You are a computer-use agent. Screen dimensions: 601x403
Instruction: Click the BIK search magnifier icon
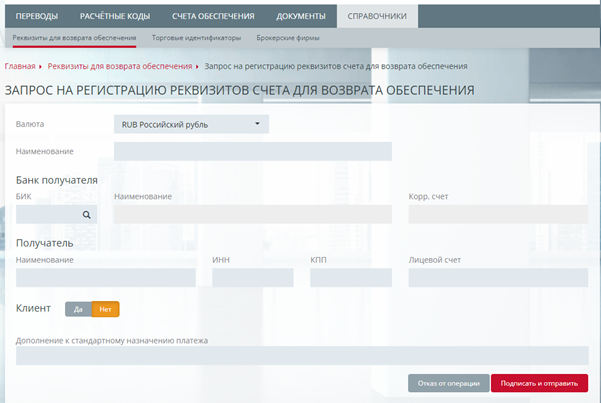click(87, 215)
